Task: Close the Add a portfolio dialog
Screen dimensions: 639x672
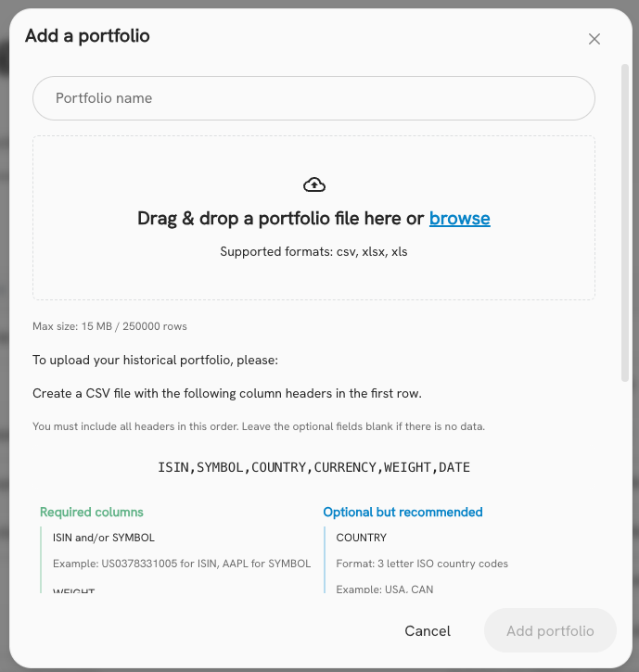Action: [x=594, y=39]
